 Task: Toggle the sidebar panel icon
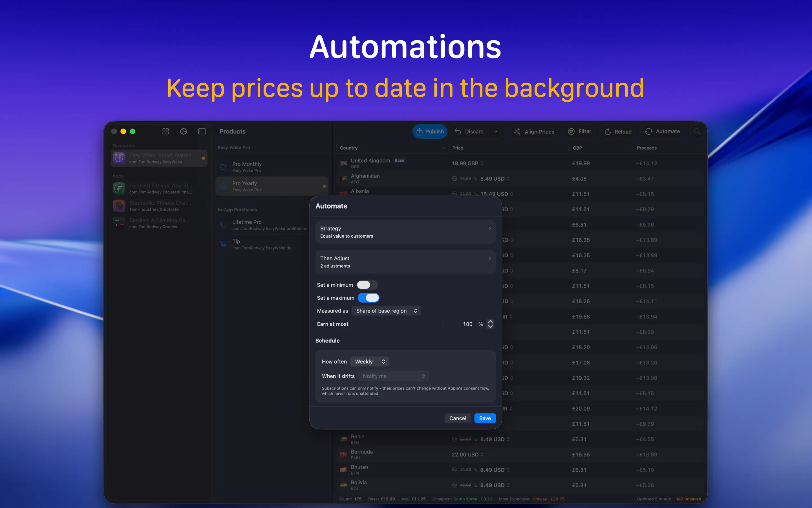coord(202,131)
